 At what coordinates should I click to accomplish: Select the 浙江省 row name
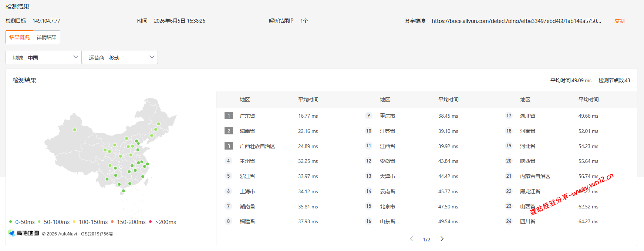click(x=247, y=176)
